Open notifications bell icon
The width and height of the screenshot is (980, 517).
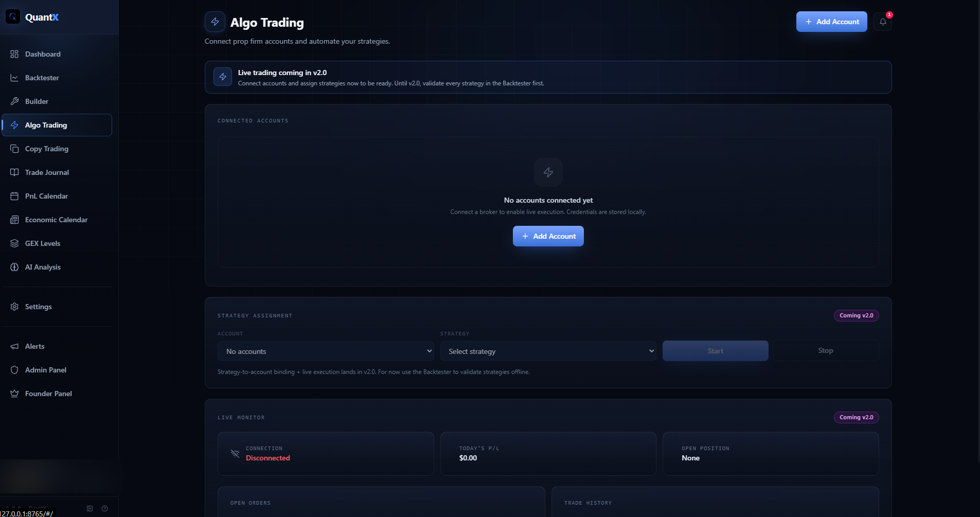[883, 22]
